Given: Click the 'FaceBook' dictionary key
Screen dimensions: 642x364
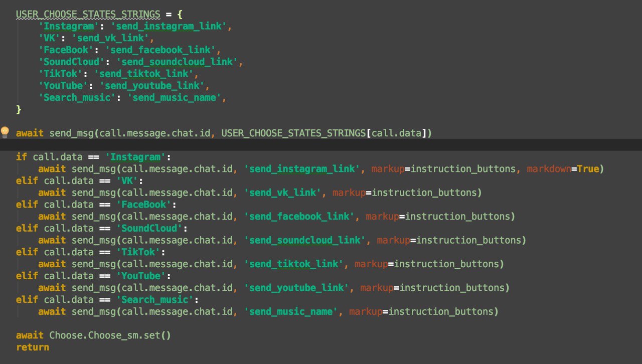Looking at the screenshot, I should [66, 50].
